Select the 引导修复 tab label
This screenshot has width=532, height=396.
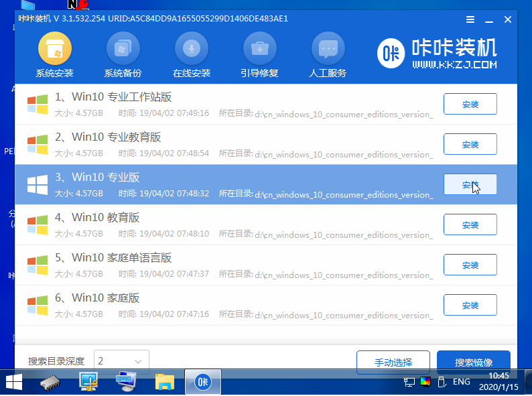(259, 73)
